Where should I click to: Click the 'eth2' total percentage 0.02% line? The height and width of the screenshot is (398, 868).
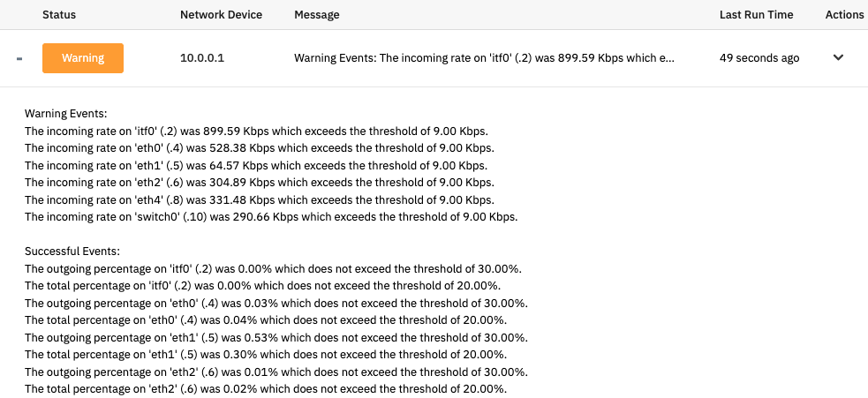click(263, 388)
